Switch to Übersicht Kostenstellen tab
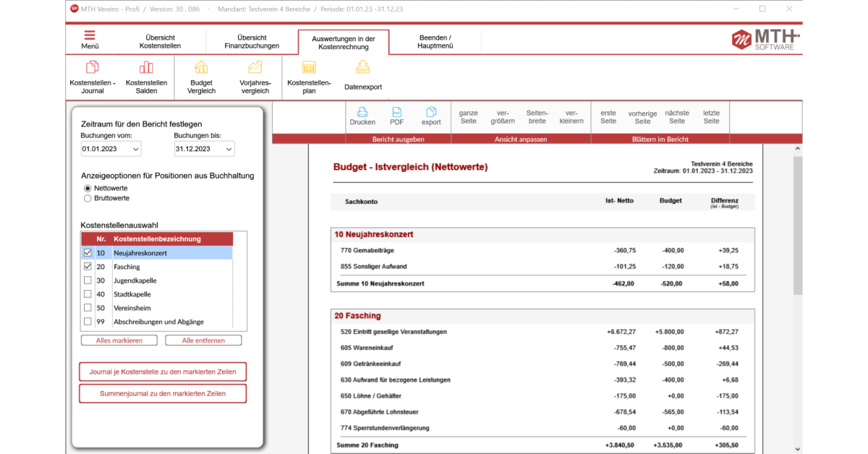This screenshot has width=868, height=454. [x=160, y=42]
